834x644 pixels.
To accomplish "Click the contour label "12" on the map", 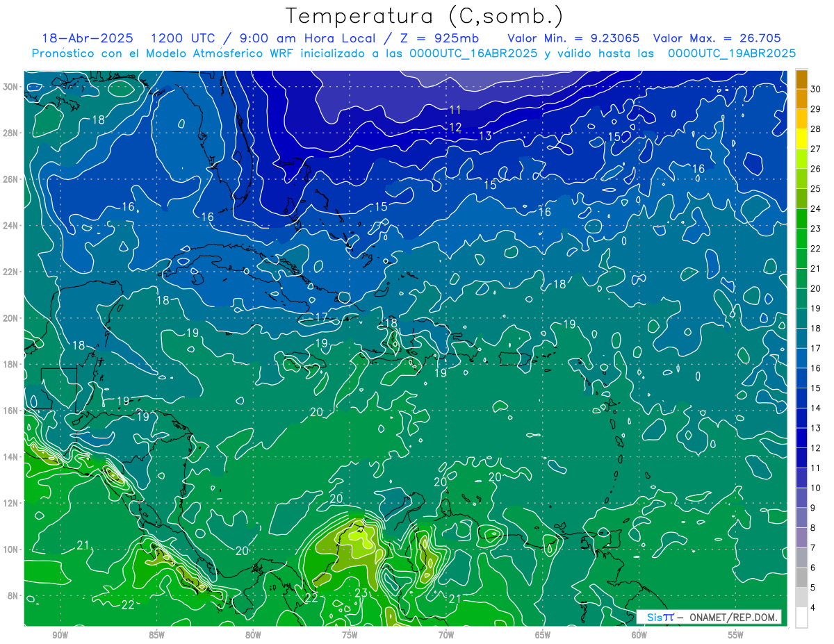I will [455, 127].
